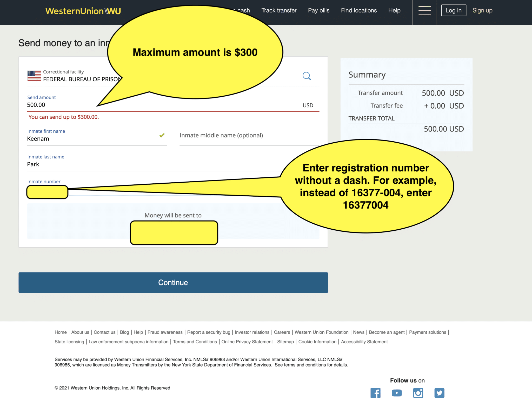Open the About us footer link
This screenshot has height=420, width=532.
(80, 332)
